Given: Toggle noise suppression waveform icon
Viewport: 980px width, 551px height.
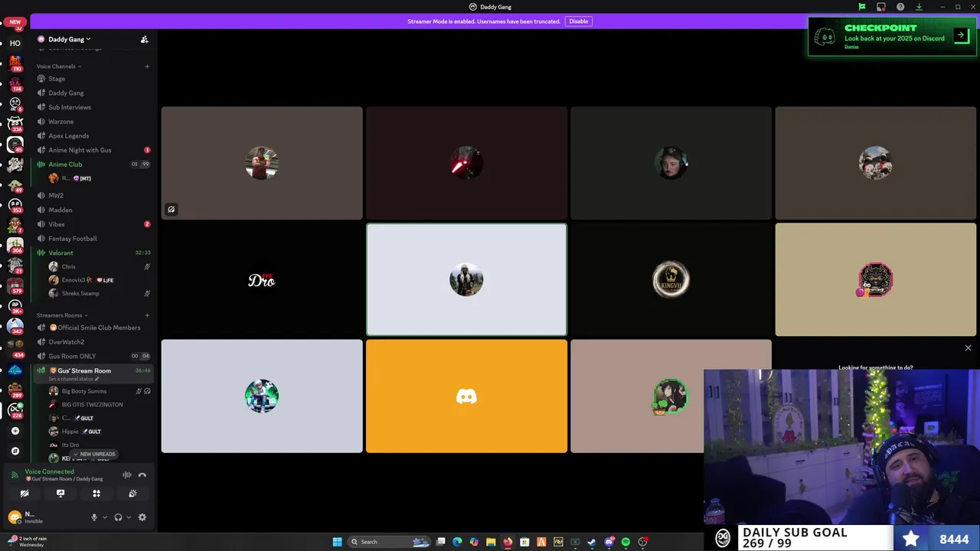Looking at the screenshot, I should [127, 475].
